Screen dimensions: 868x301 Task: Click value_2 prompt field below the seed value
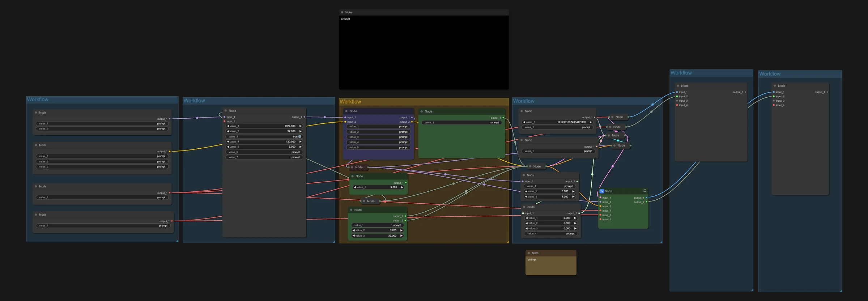click(x=557, y=127)
